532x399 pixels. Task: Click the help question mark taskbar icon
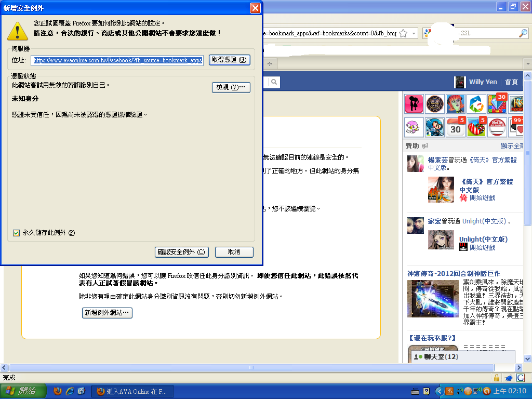[x=427, y=392]
